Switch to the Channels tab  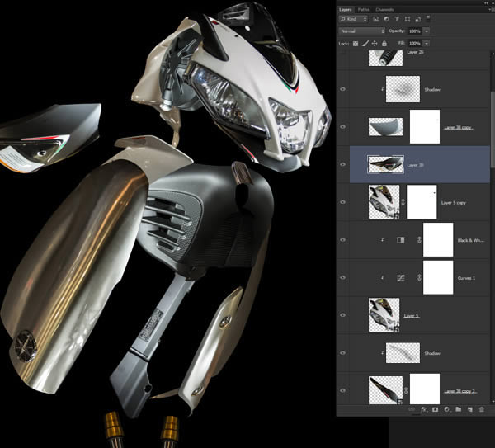coord(384,9)
